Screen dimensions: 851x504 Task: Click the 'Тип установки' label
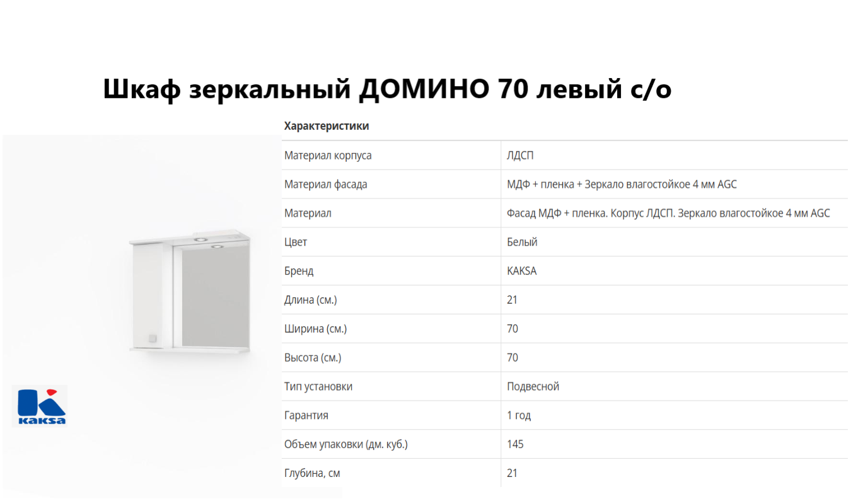[318, 387]
